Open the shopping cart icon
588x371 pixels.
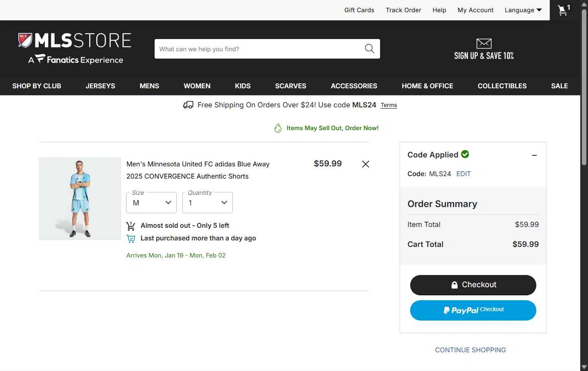pyautogui.click(x=564, y=10)
